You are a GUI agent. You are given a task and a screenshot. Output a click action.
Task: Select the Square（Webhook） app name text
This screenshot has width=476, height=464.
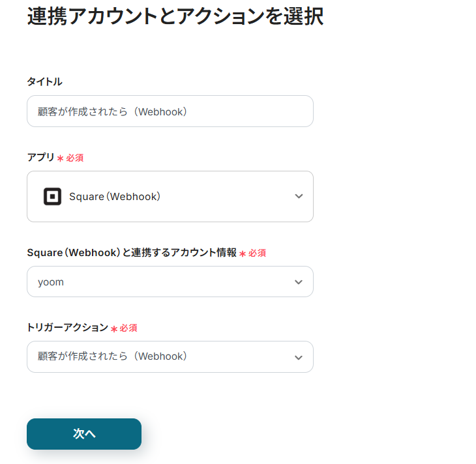[x=115, y=196]
